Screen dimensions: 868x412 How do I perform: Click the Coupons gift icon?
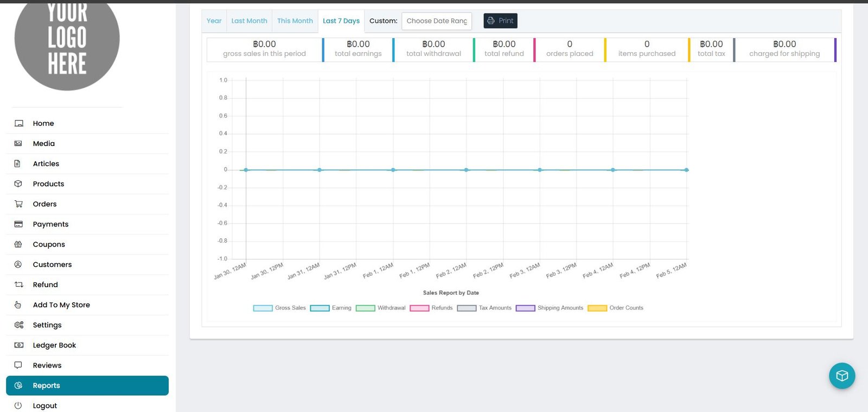point(18,244)
